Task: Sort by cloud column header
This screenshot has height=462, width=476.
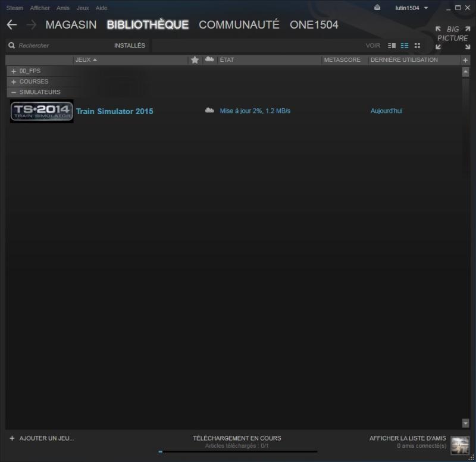Action: pyautogui.click(x=209, y=59)
